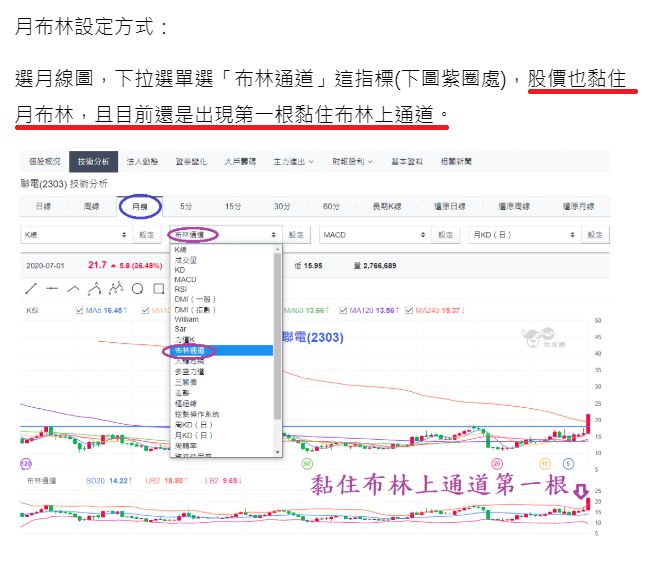Switch to the 長期K線 tab
657x567 pixels.
(x=387, y=206)
